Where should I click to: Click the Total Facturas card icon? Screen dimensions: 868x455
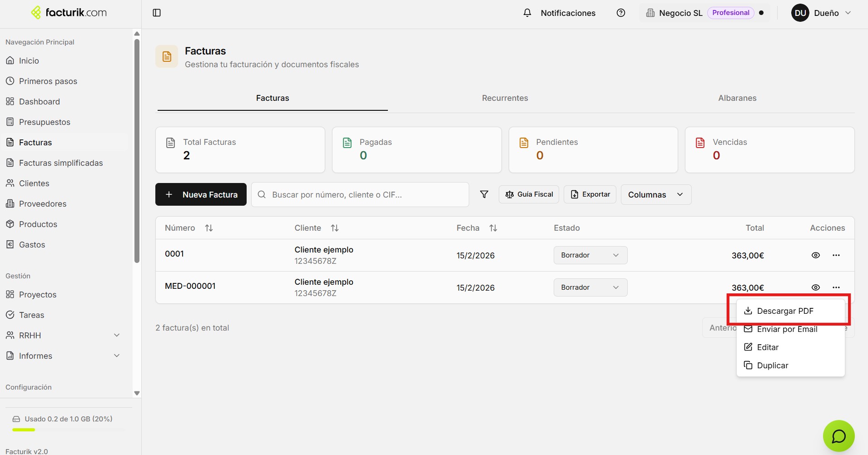(x=171, y=143)
